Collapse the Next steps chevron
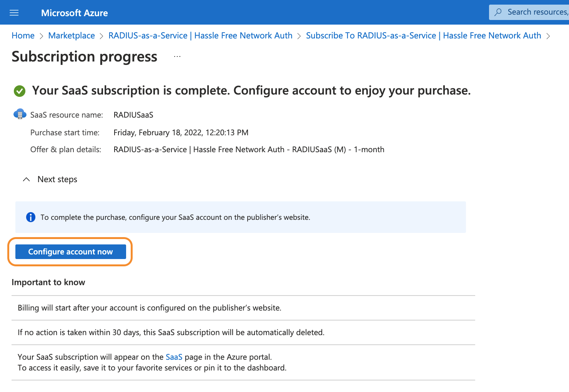Screen dimensions: 569x392 (x=26, y=179)
